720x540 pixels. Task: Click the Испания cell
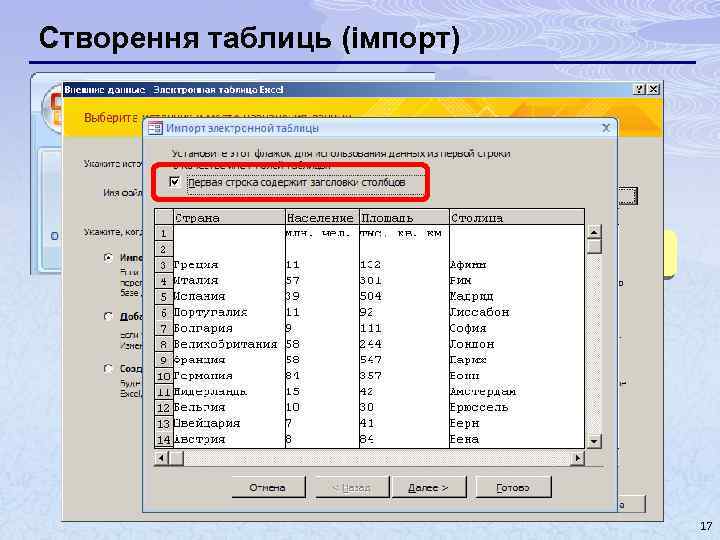pos(229,297)
